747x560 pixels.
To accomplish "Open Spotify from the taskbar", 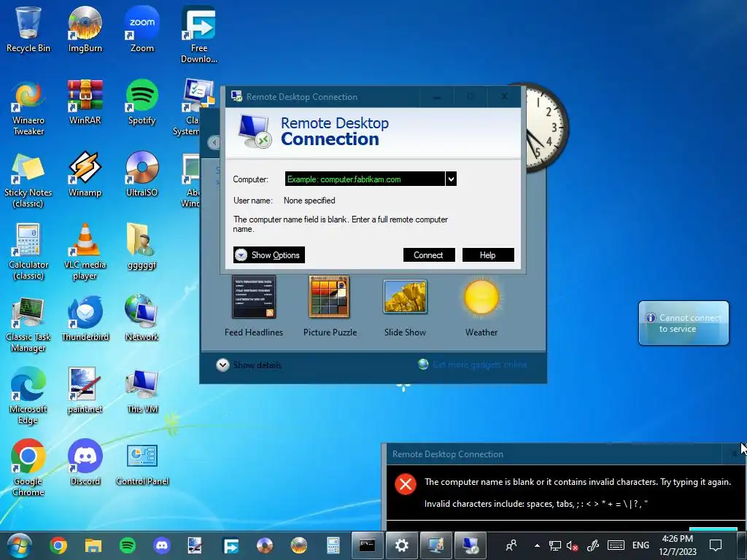I will [127, 545].
